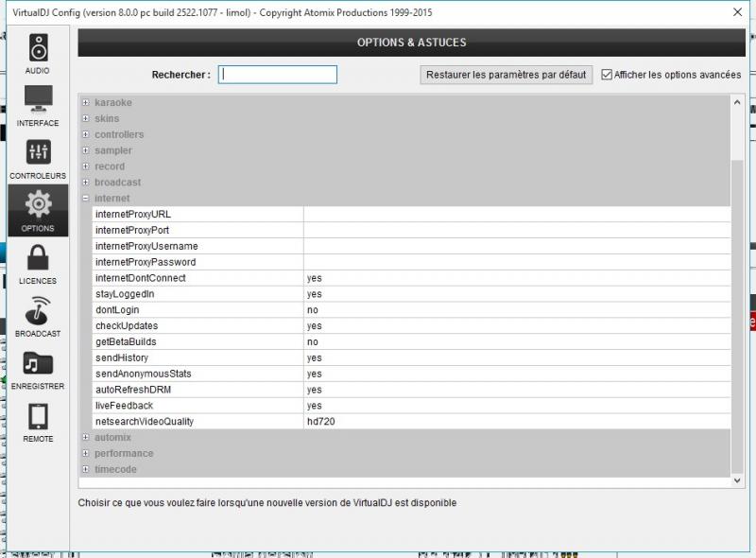Click the internetDontConnect yes value
This screenshot has width=756, height=558.
coord(517,278)
